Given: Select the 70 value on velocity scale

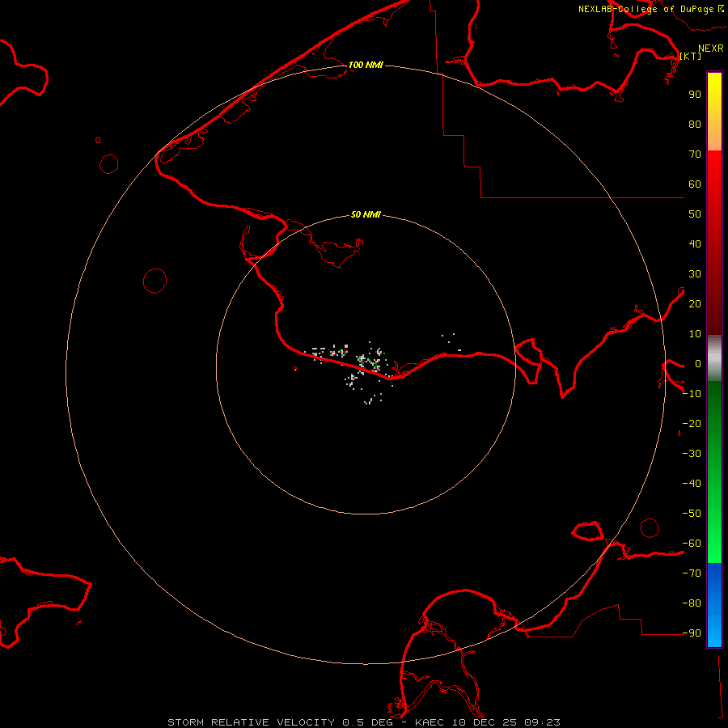Looking at the screenshot, I should (695, 154).
